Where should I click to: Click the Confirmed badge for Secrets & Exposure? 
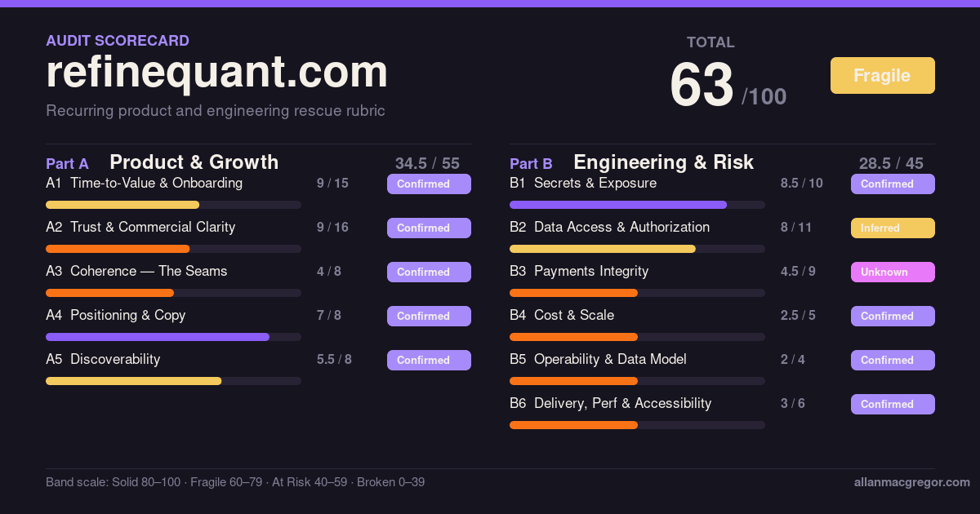pyautogui.click(x=893, y=184)
